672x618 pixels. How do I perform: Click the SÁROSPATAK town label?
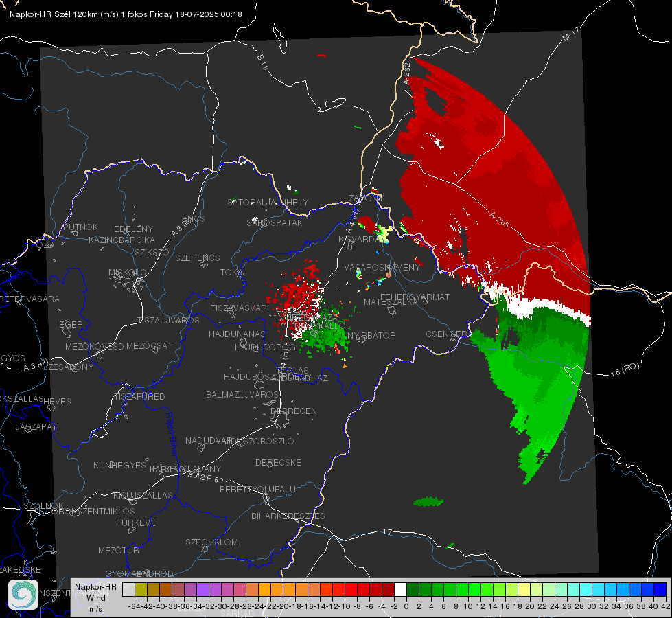click(275, 222)
